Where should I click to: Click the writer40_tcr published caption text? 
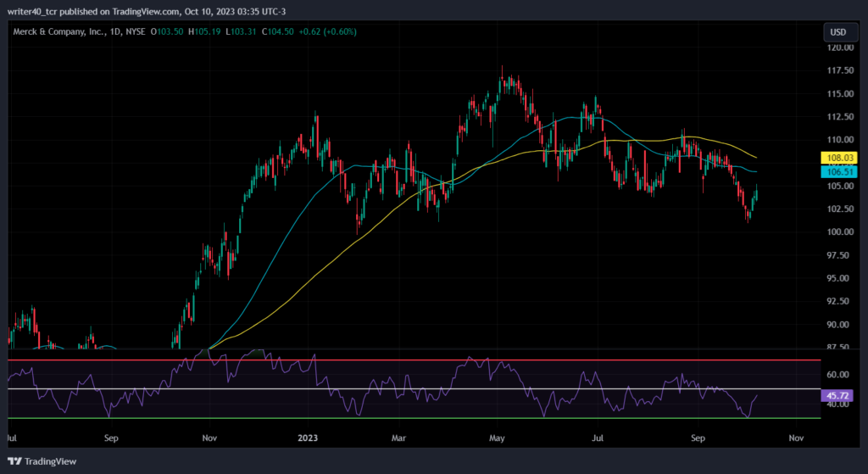pyautogui.click(x=146, y=12)
